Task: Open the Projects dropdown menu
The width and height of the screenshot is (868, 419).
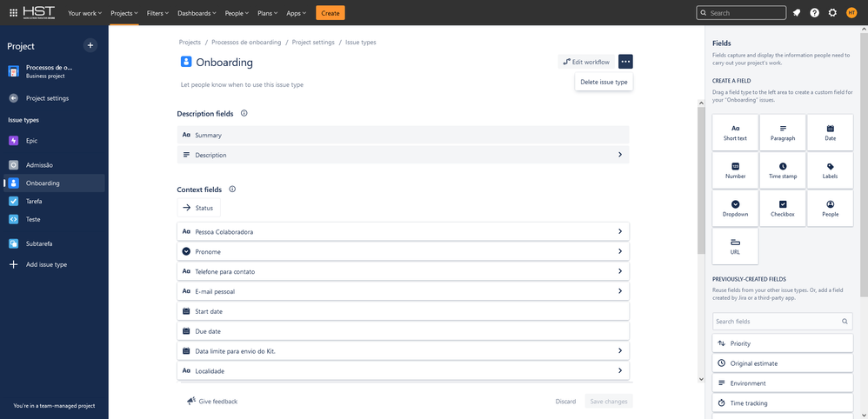Action: pos(124,13)
